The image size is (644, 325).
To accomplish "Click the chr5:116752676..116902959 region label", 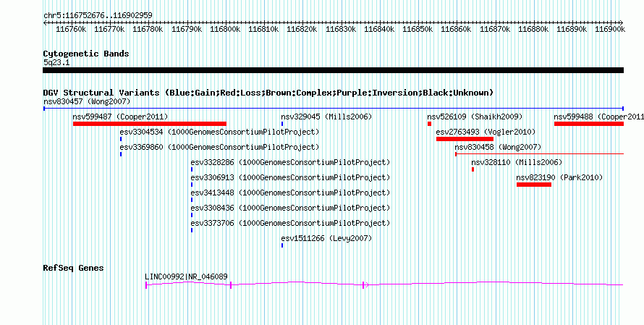I will pyautogui.click(x=98, y=16).
